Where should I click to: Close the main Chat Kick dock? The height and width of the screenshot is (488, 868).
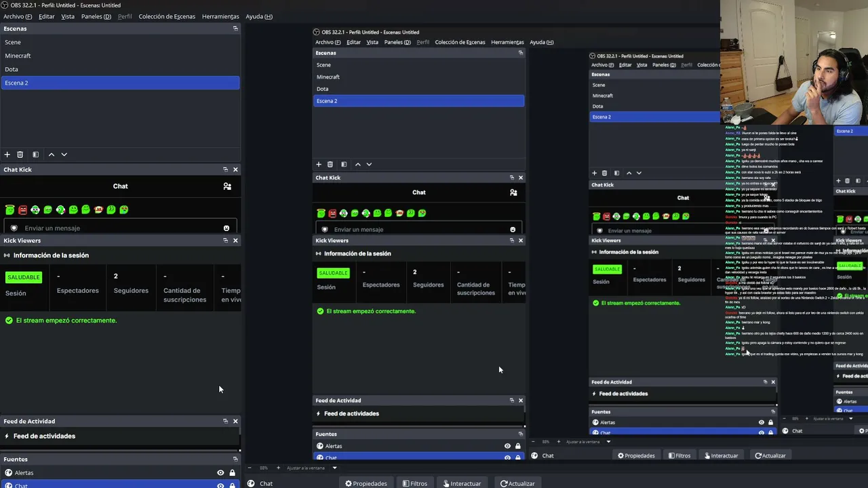[x=235, y=169]
